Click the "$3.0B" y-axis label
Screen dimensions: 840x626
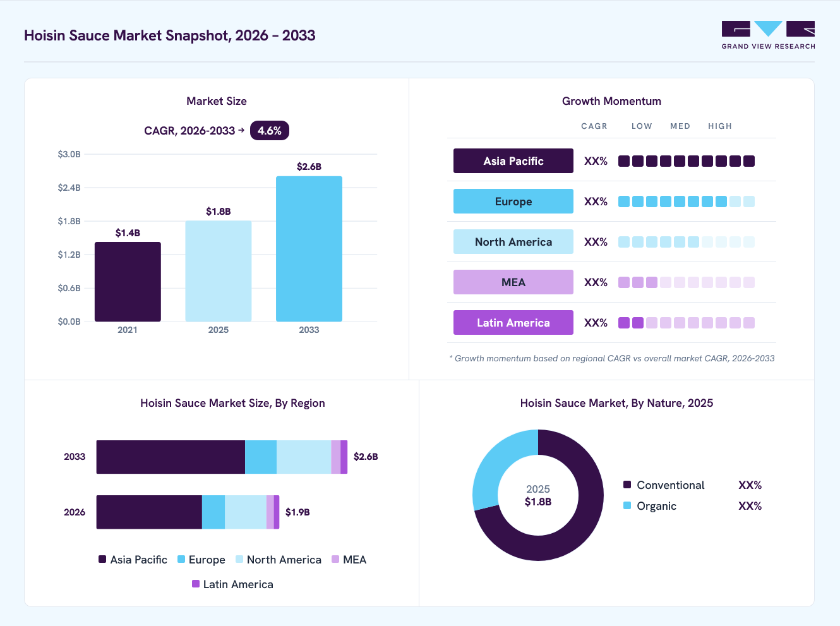pos(69,154)
